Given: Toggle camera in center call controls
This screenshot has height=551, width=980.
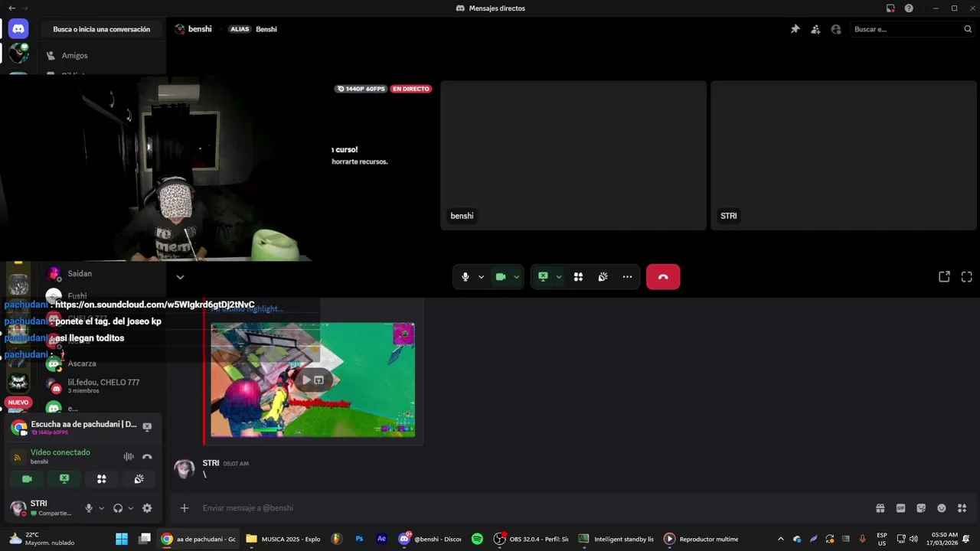Looking at the screenshot, I should (x=501, y=277).
